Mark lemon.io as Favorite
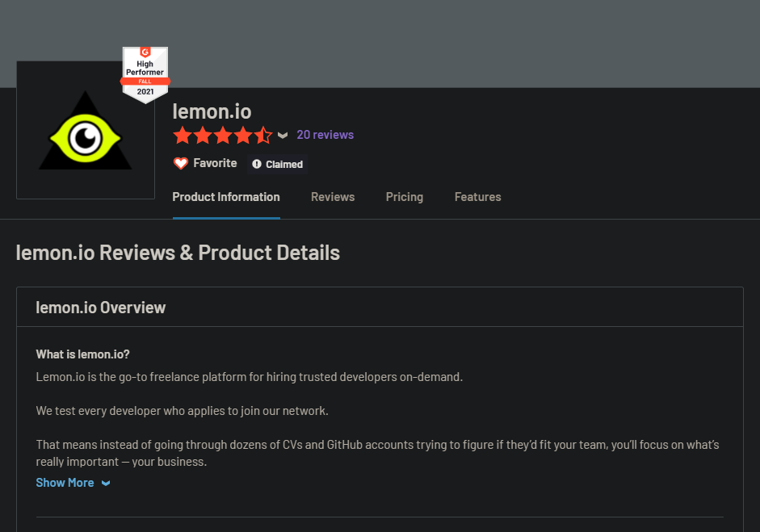The height and width of the screenshot is (532, 760). coord(205,163)
